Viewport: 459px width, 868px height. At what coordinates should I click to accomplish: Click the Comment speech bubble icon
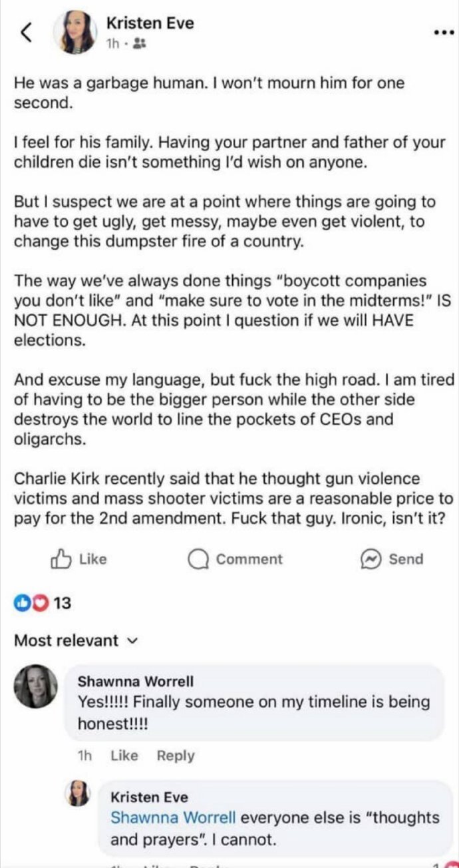tap(198, 560)
